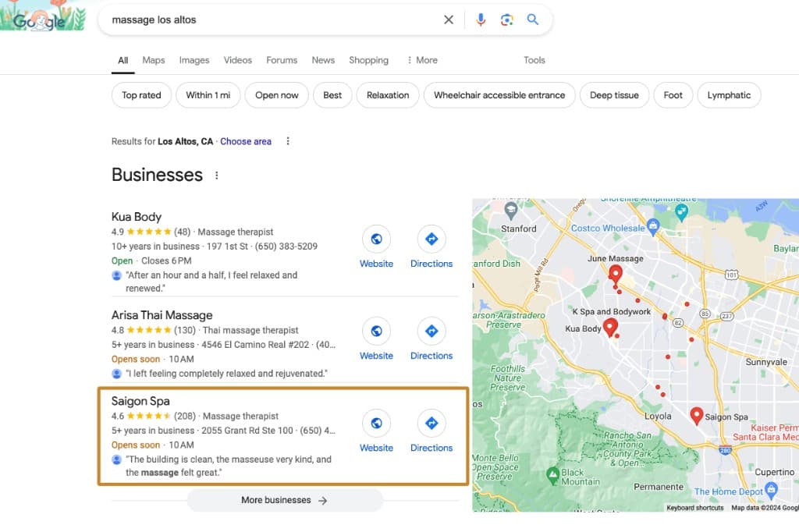Open the Choose area link

tap(246, 141)
